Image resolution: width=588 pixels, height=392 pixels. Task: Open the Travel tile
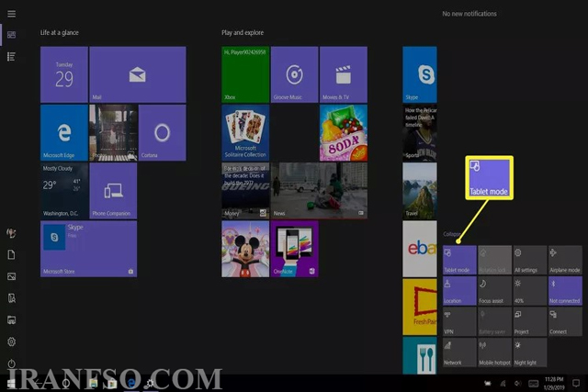pos(420,191)
